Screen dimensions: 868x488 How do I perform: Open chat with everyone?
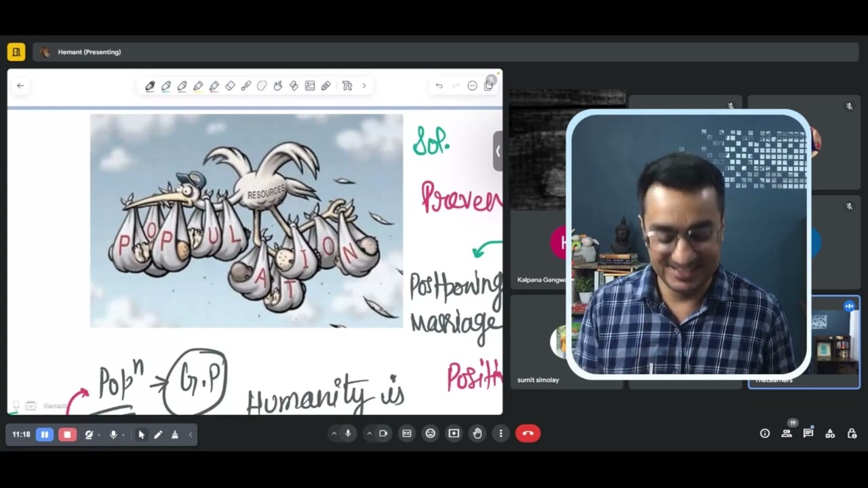click(x=808, y=434)
